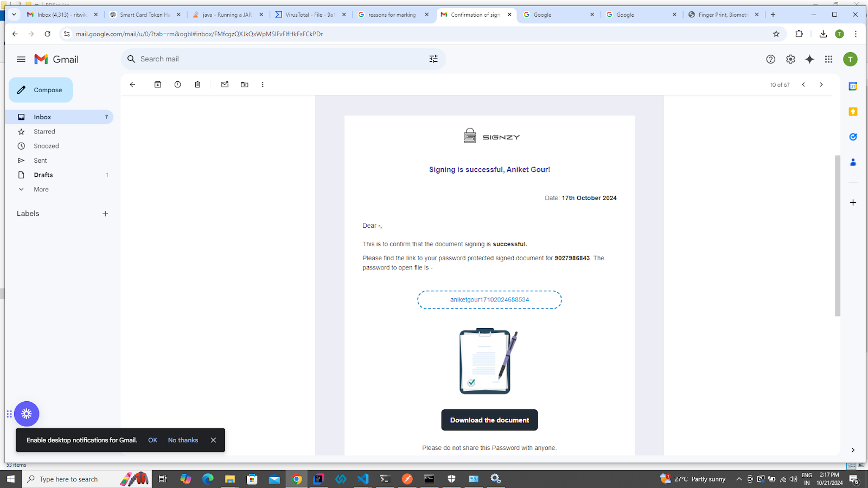The width and height of the screenshot is (868, 488).
Task: Click the page vertical scrollbar
Action: click(838, 235)
